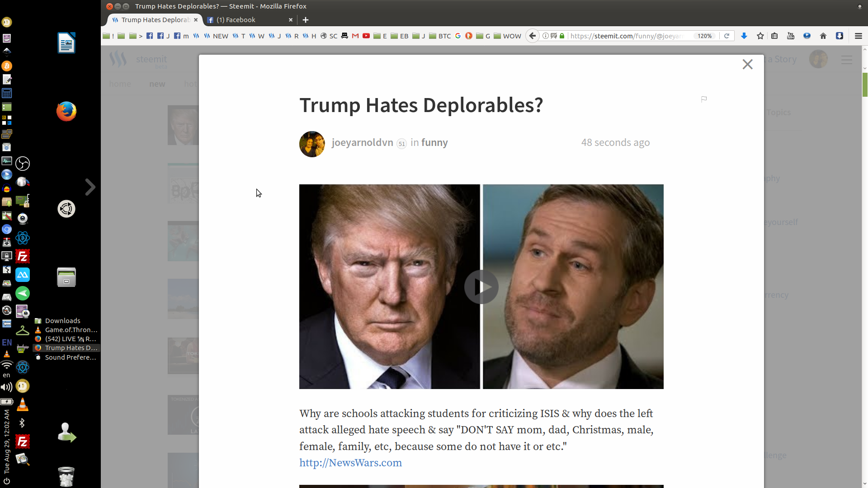Go back with the browser back arrow

(x=533, y=36)
